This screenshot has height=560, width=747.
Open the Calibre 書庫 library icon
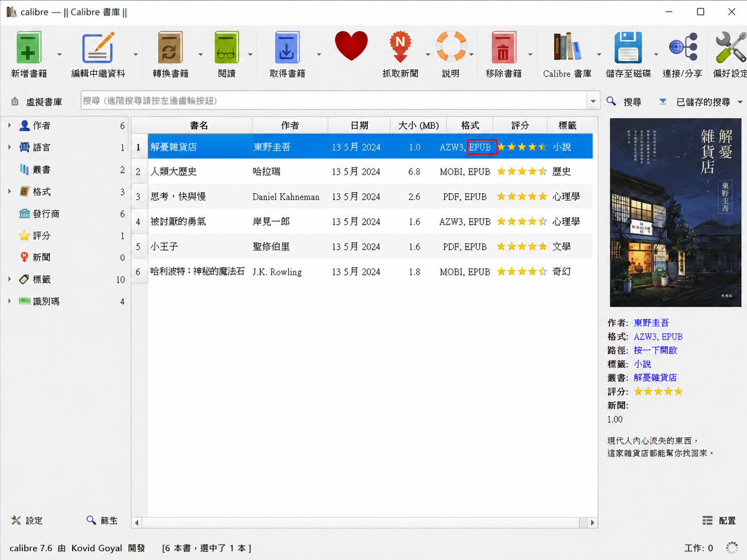(567, 46)
